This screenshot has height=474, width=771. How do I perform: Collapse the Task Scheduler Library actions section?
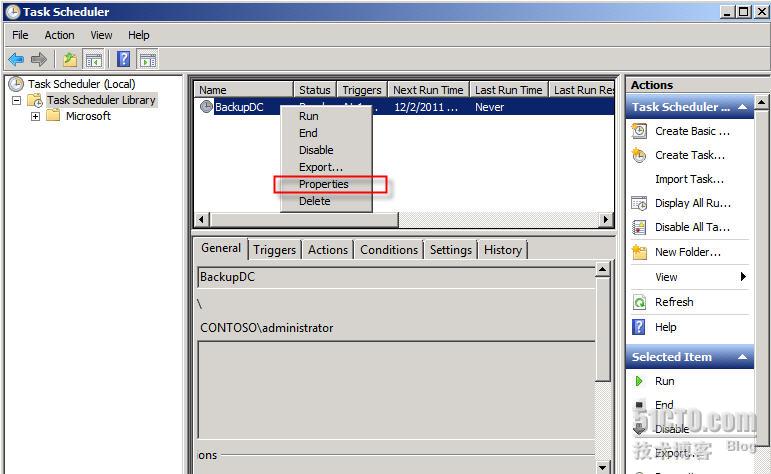742,107
